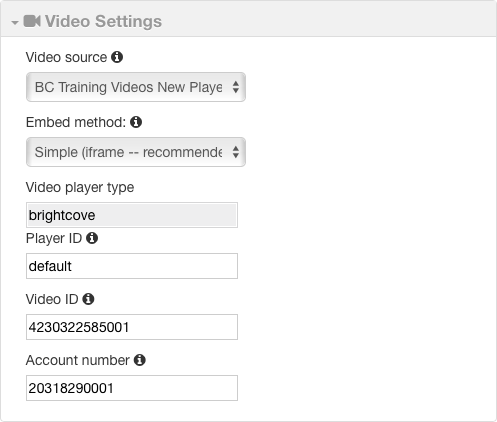Show info tooltip for Embed method

pyautogui.click(x=136, y=122)
